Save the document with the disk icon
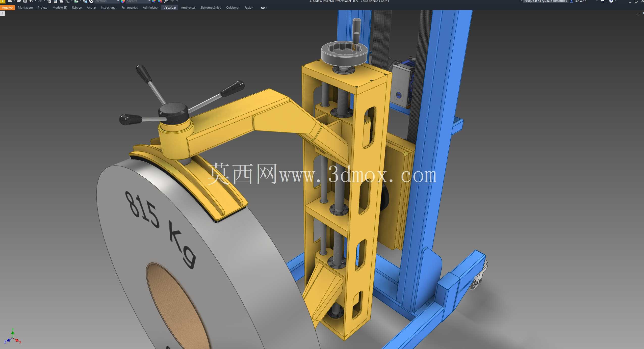644x349 pixels. point(25,1)
